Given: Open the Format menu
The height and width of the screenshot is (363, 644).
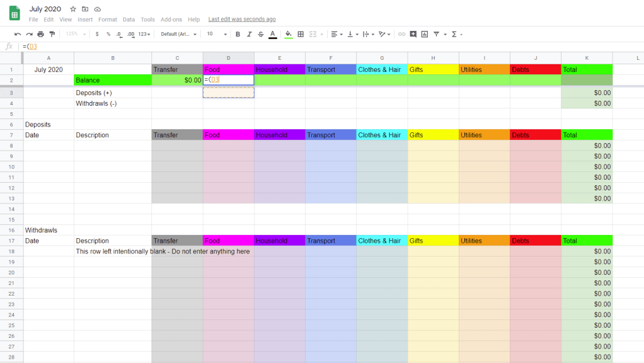Looking at the screenshot, I should pos(108,20).
